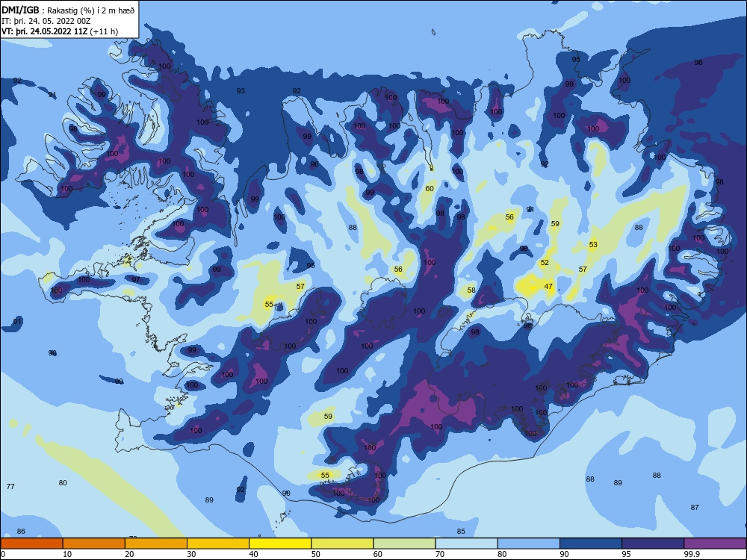Click the '93' value off the north coast
The width and height of the screenshot is (747, 560).
(241, 90)
